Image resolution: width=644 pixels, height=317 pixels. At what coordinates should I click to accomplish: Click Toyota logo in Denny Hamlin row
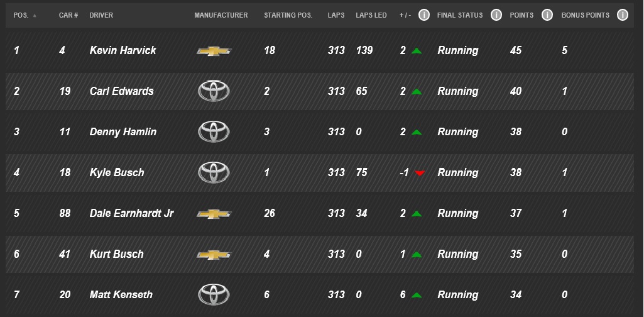point(214,131)
